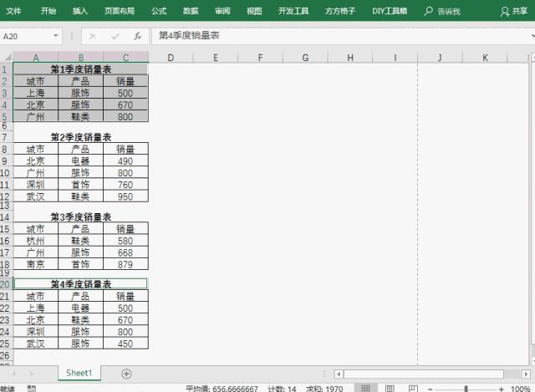Click the cell with value 760
This screenshot has height=392, width=535.
tap(125, 185)
